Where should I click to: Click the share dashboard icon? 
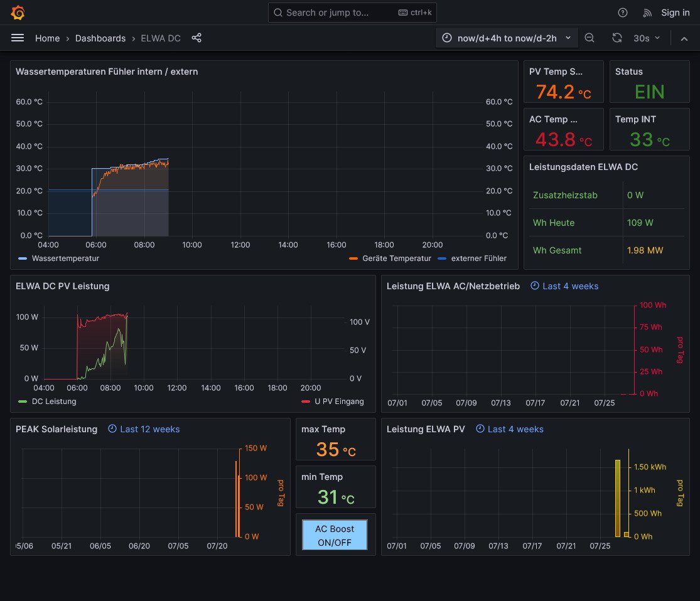tap(197, 38)
